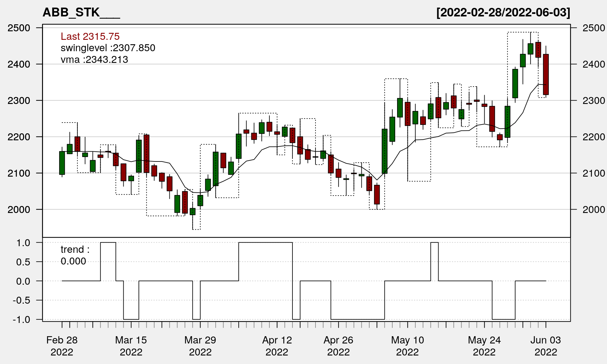Click the 1.0 trend axis label

(x=23, y=243)
